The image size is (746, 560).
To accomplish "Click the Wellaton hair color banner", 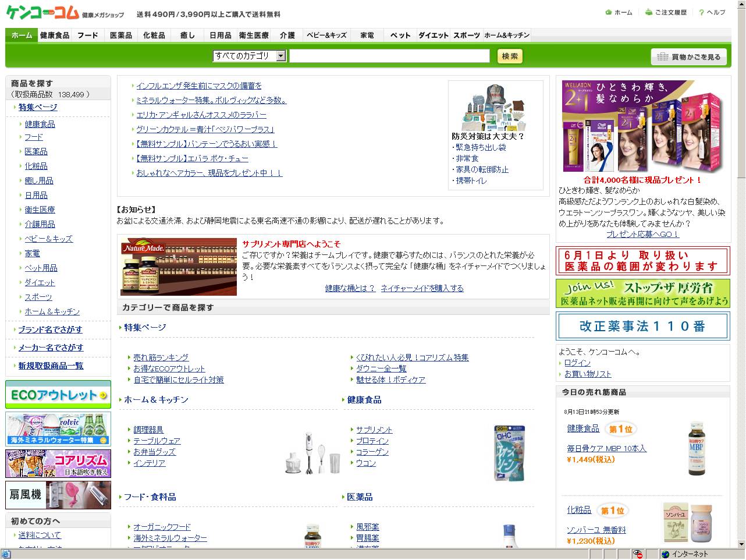I will [643, 127].
